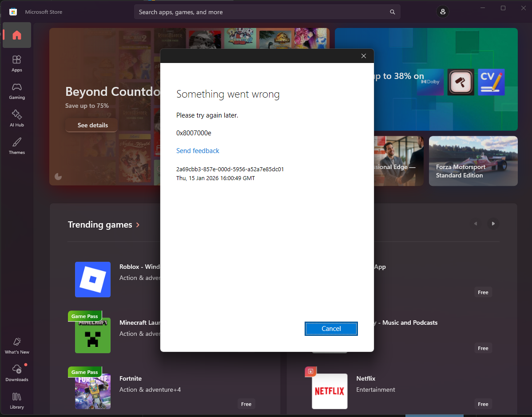Open the Professional Edge promo card
The width and height of the screenshot is (532, 417).
point(399,161)
